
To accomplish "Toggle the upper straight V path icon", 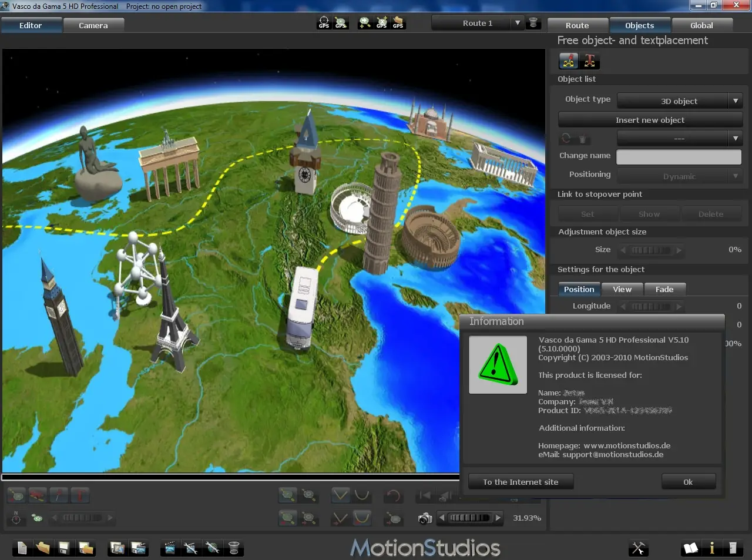I will click(341, 495).
